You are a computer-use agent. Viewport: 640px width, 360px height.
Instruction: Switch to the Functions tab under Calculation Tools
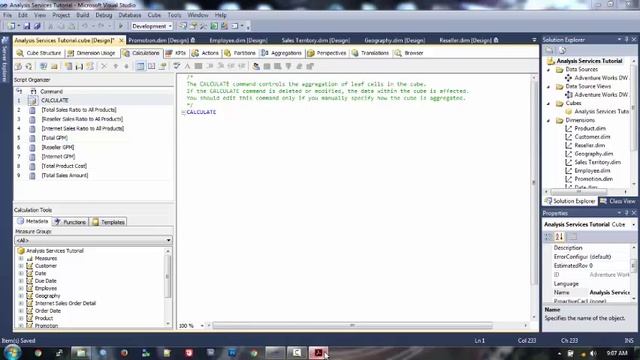tap(71, 222)
